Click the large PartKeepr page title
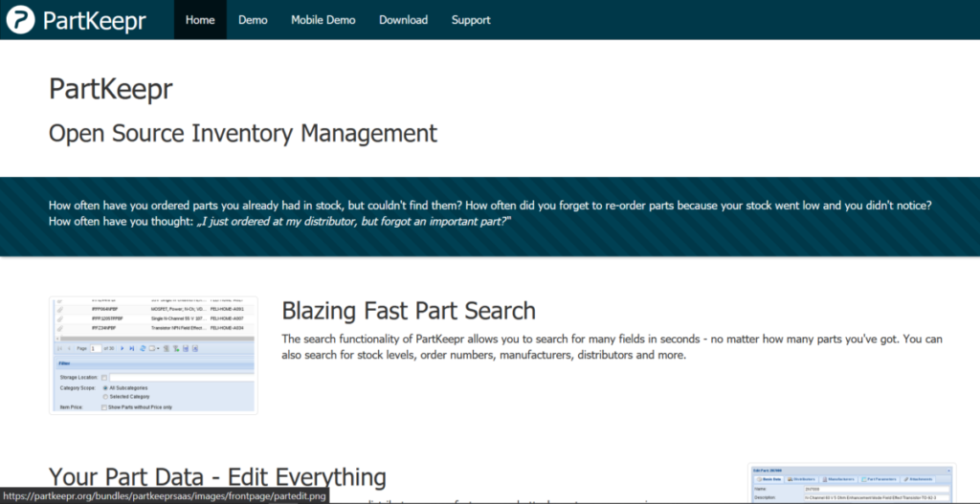 click(x=111, y=90)
